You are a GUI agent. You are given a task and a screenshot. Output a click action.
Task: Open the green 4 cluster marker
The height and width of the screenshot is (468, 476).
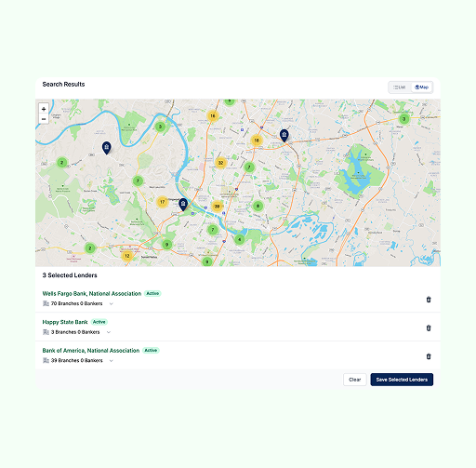pyautogui.click(x=239, y=239)
